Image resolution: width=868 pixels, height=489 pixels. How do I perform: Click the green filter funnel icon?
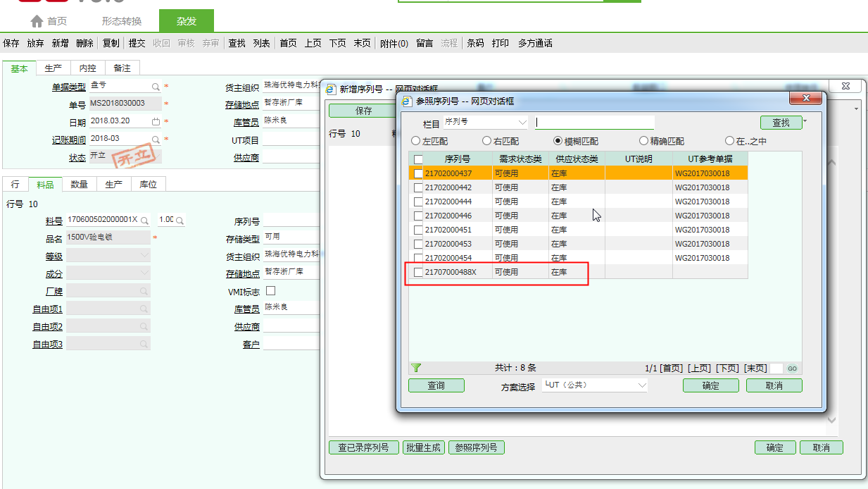coord(415,368)
